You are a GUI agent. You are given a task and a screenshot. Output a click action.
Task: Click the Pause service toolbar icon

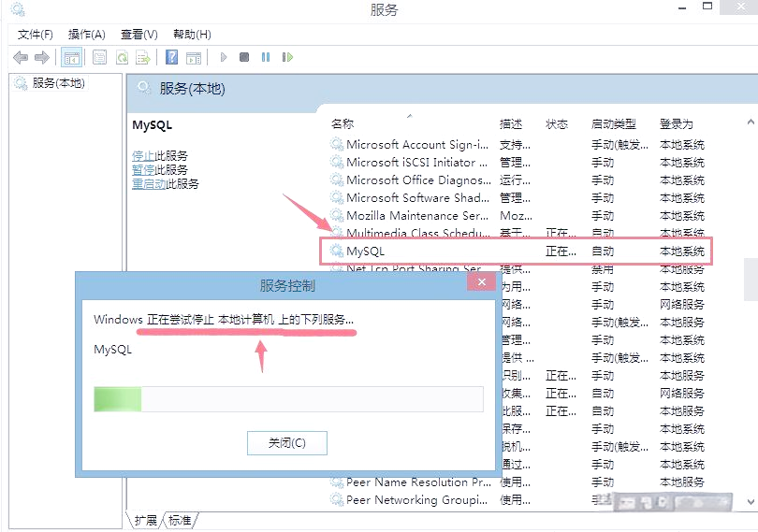(266, 57)
